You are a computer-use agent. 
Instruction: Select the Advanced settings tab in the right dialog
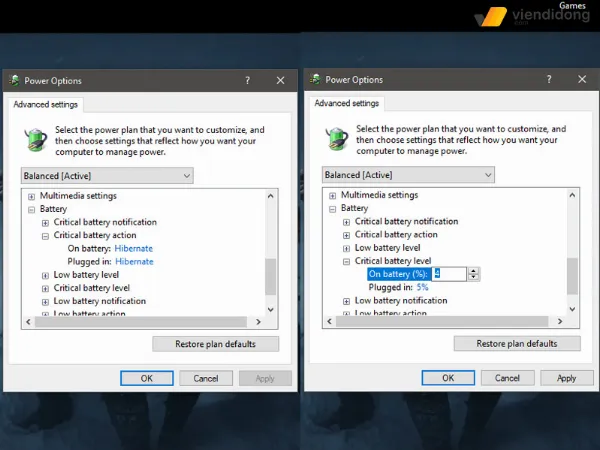(x=347, y=103)
